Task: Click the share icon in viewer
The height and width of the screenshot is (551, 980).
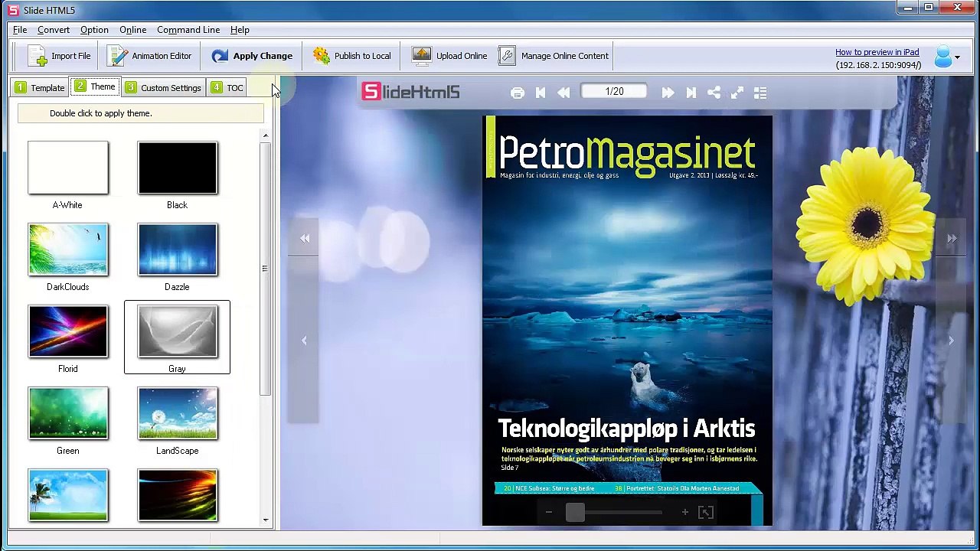Action: 714,93
